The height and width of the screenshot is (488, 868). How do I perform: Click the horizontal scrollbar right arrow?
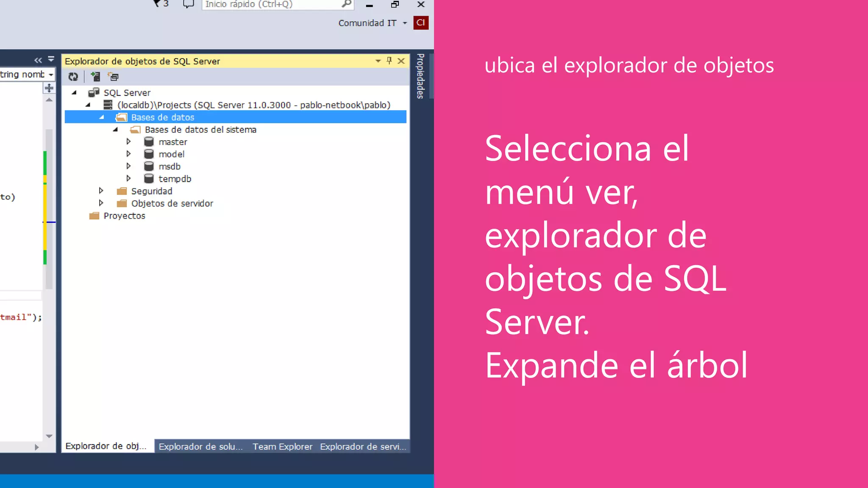tap(37, 447)
